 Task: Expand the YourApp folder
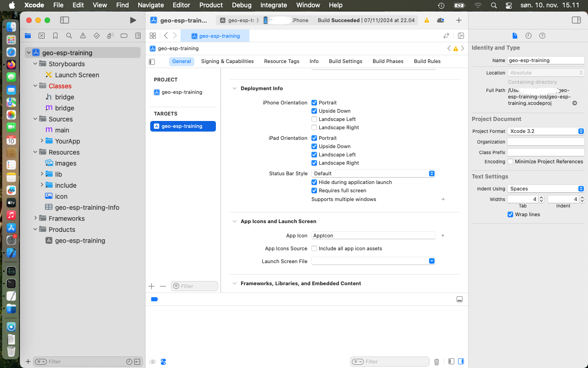(x=42, y=141)
